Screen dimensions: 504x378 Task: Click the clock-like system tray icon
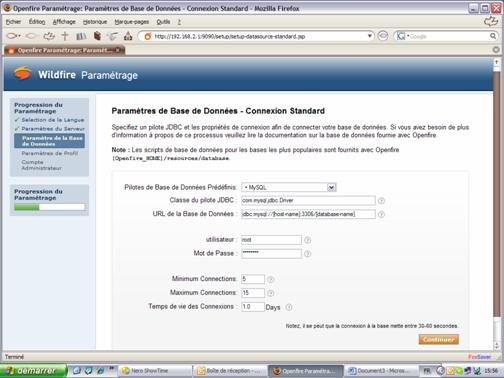(x=440, y=371)
